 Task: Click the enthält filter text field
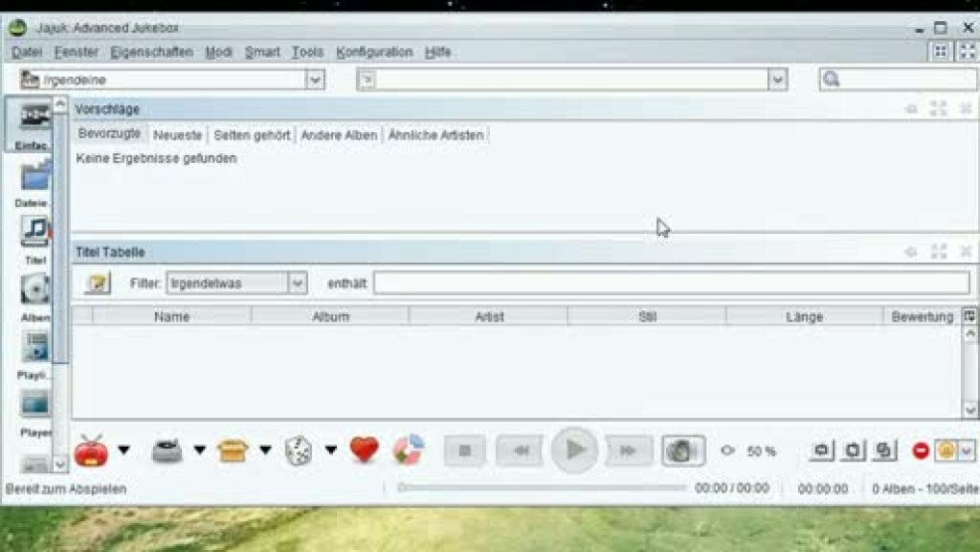tap(671, 283)
